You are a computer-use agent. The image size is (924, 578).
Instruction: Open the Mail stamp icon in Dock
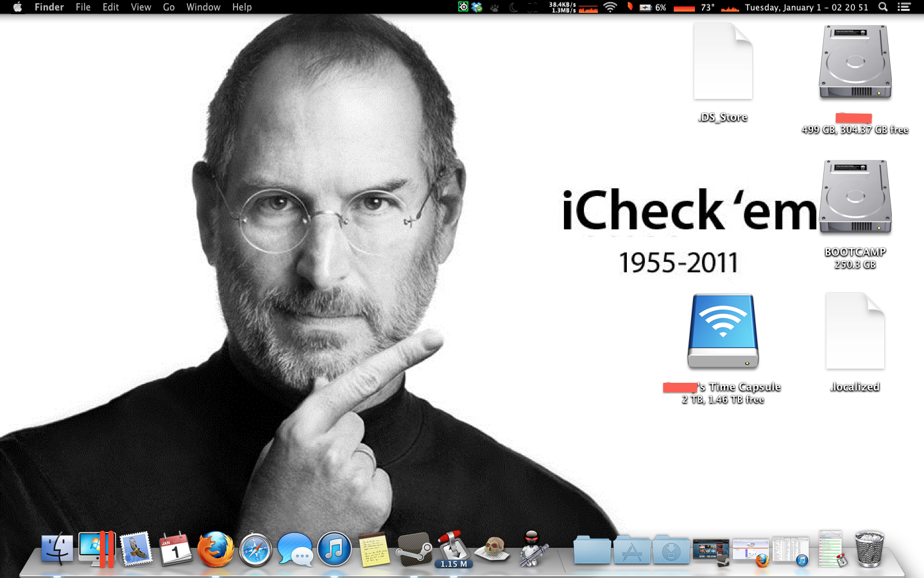point(136,549)
